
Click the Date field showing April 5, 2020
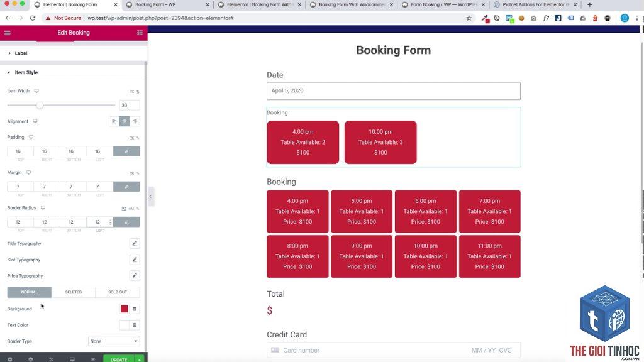pyautogui.click(x=394, y=90)
